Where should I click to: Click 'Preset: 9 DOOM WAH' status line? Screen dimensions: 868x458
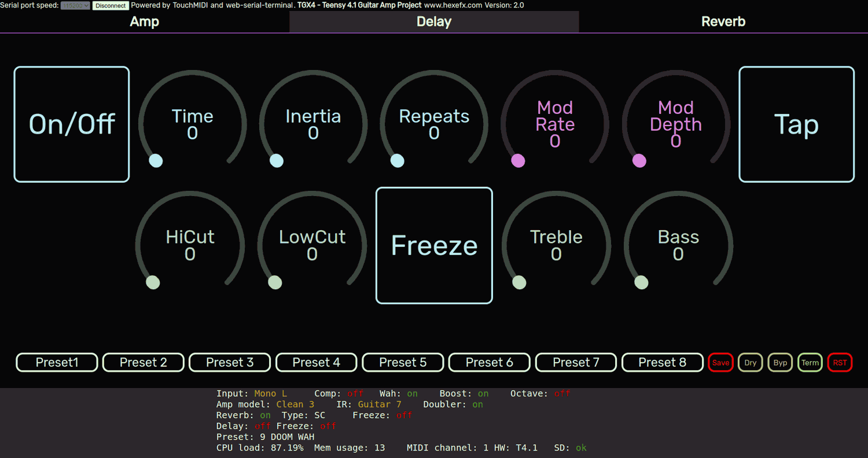coord(266,437)
